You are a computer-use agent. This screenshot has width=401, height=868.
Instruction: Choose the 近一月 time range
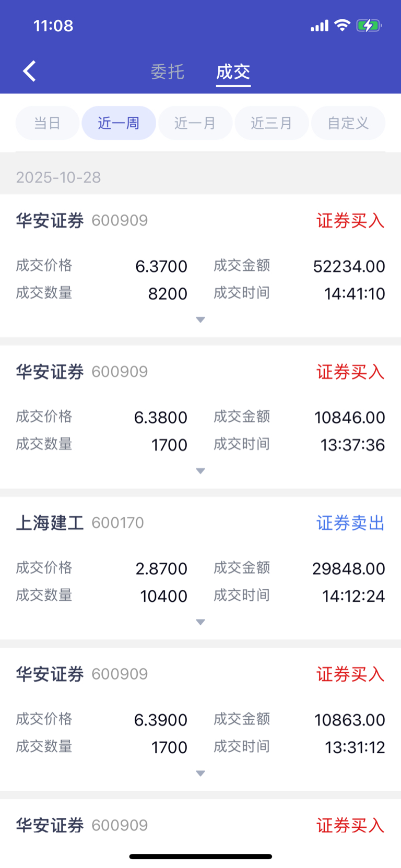tap(195, 123)
